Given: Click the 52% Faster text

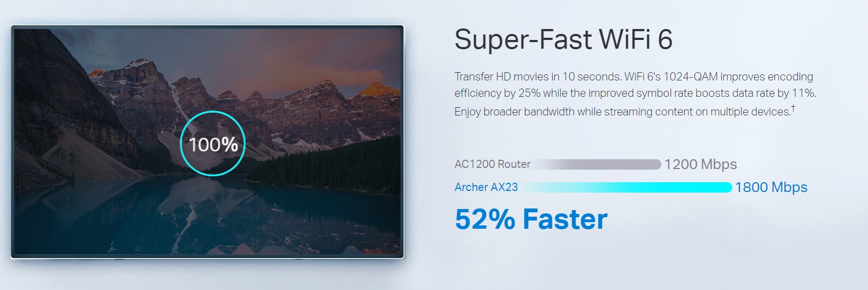Looking at the screenshot, I should pyautogui.click(x=531, y=219).
